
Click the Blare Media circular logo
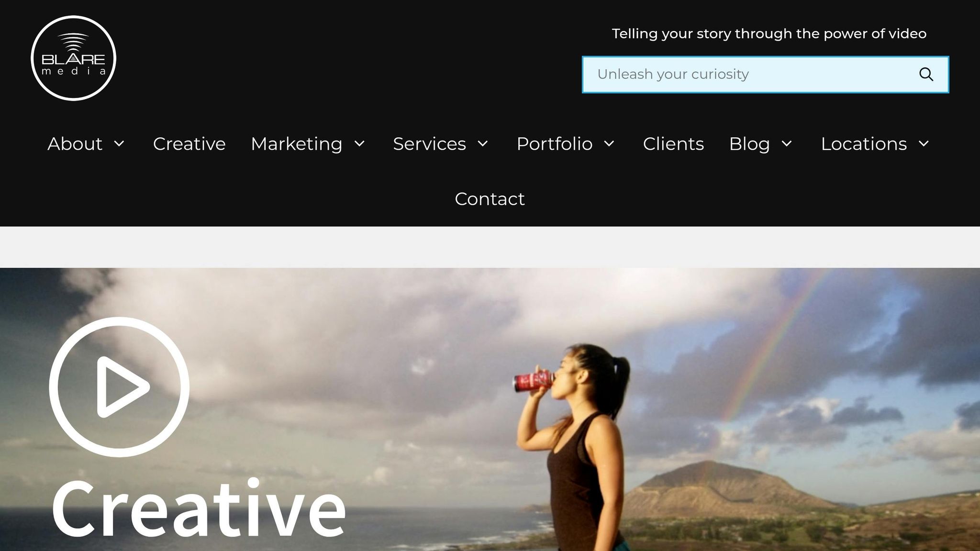tap(73, 58)
